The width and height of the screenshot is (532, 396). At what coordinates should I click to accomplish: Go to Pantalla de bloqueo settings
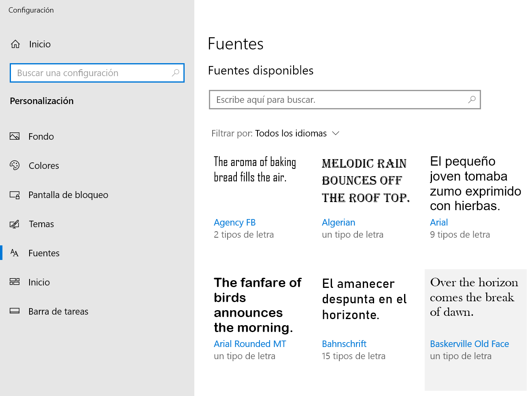(97, 195)
